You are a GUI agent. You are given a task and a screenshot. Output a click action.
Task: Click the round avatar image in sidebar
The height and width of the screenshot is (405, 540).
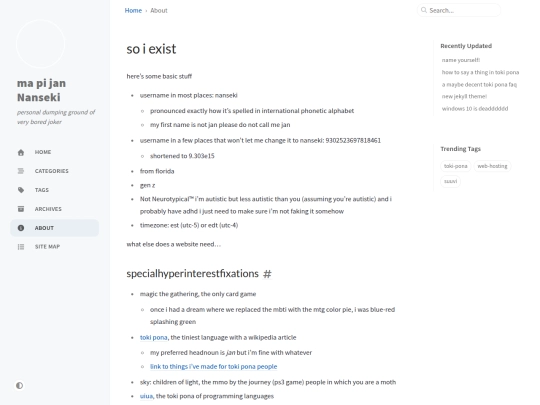(40, 44)
